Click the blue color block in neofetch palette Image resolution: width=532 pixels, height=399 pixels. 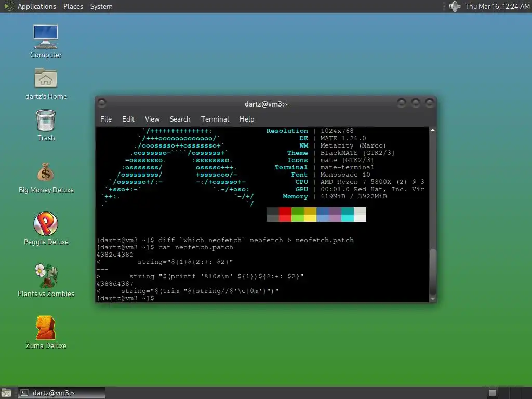click(323, 215)
